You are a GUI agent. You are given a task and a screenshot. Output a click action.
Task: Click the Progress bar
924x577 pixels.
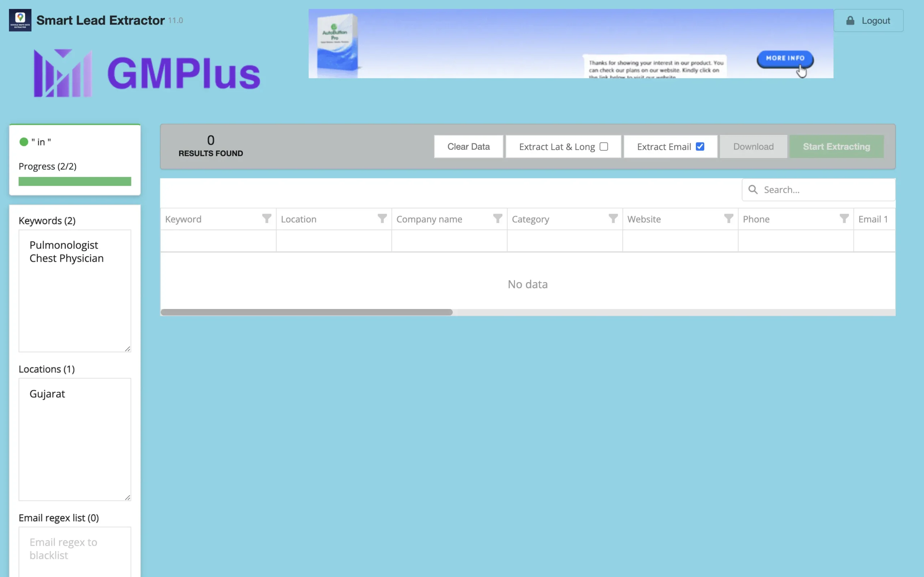[x=75, y=181]
